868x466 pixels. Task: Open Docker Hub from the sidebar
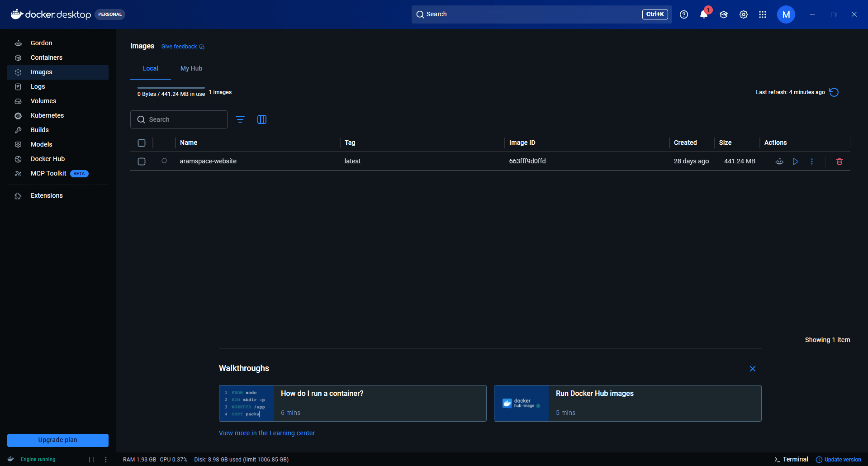[58, 159]
